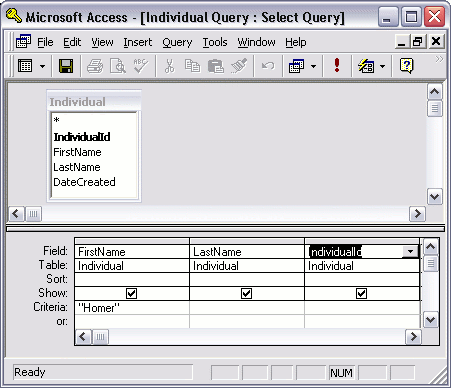This screenshot has height=388, width=451.
Task: Open the View menu
Action: [x=102, y=42]
